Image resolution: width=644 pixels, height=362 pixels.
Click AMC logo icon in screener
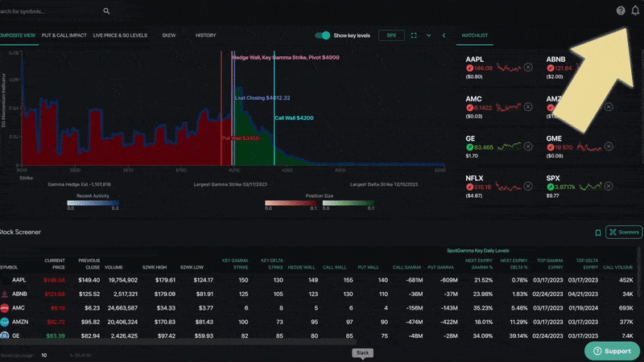(5, 308)
